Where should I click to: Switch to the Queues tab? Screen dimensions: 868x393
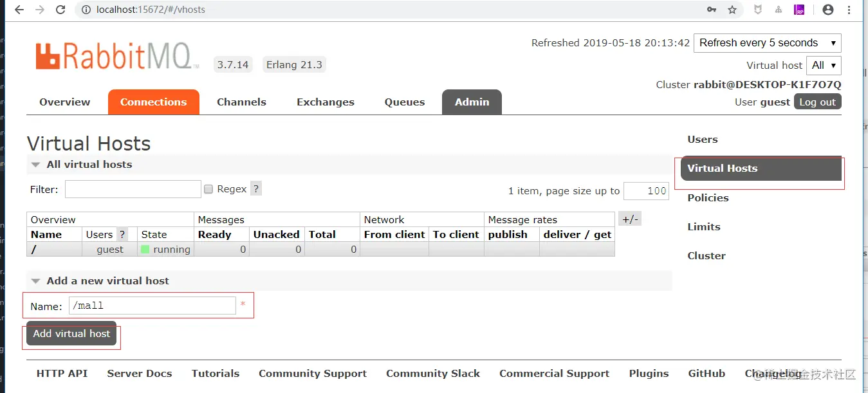click(x=405, y=102)
